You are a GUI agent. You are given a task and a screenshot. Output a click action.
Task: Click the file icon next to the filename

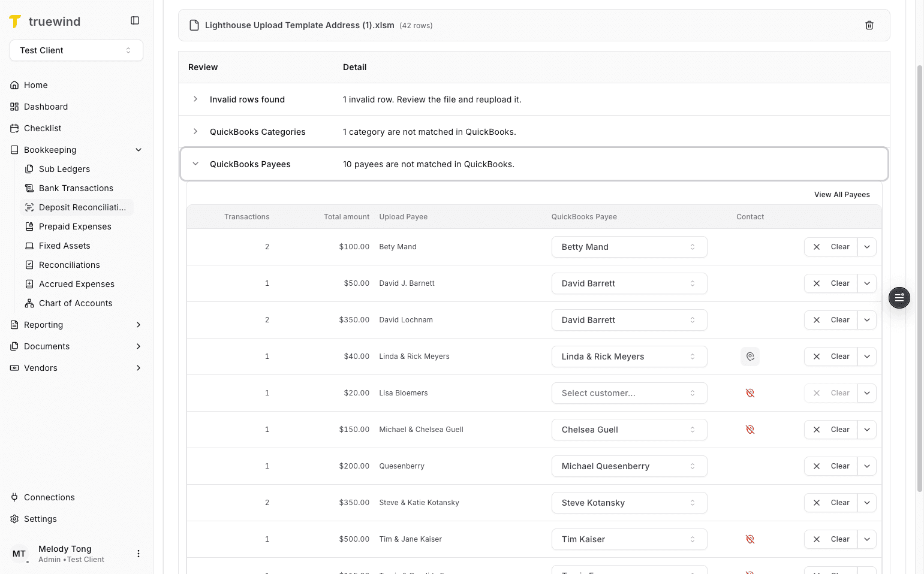click(194, 25)
